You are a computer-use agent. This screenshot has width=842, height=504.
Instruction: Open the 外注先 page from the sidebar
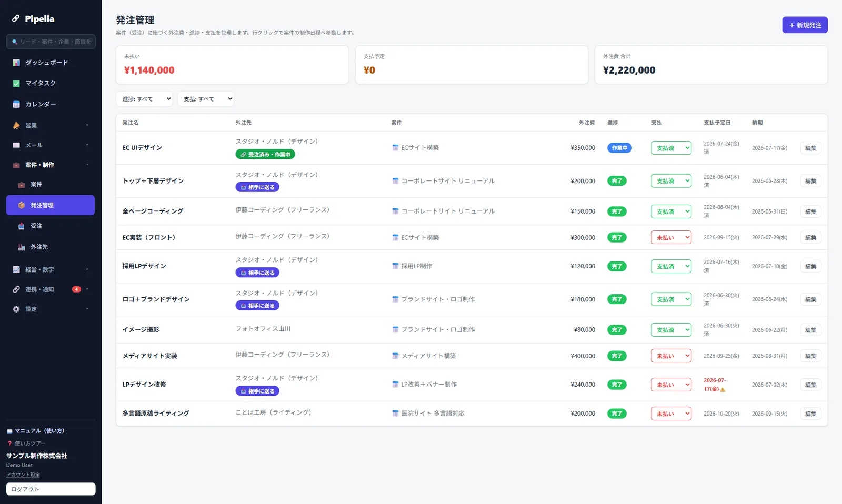pyautogui.click(x=51, y=247)
